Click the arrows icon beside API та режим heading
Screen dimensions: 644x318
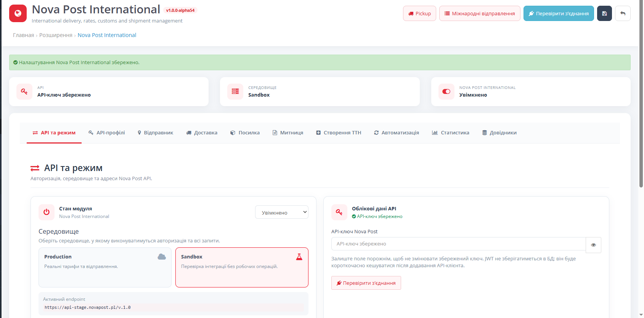[35, 168]
